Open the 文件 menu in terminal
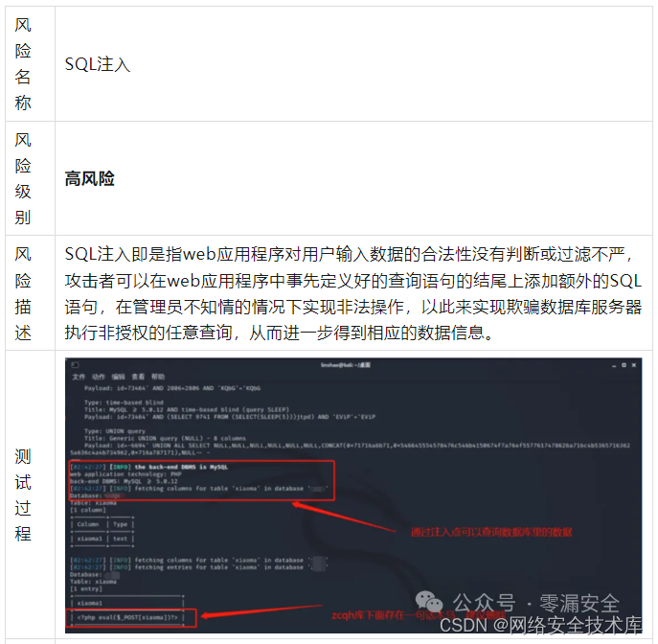This screenshot has width=658, height=644. tap(79, 377)
